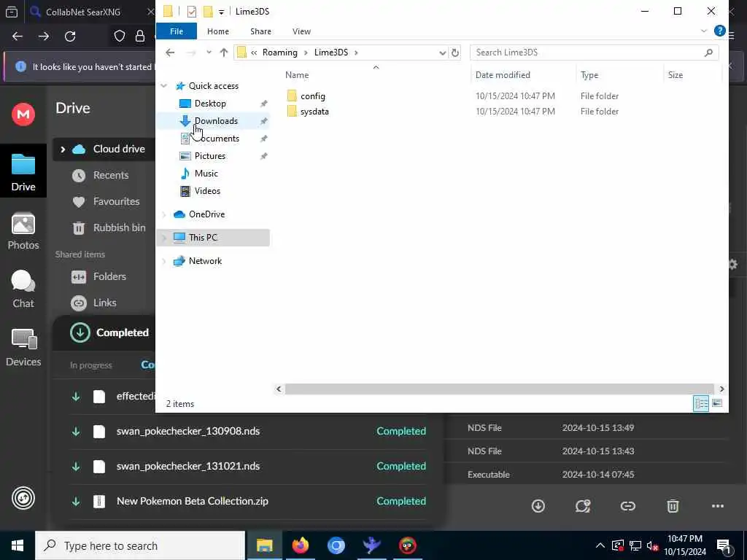Go back in File Explorer
Image resolution: width=747 pixels, height=560 pixels.
click(170, 52)
